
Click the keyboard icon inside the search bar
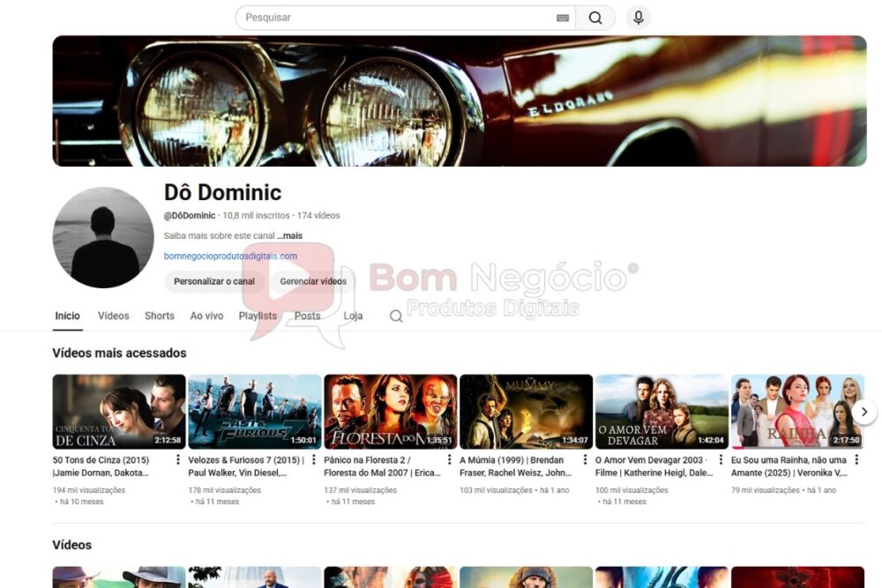coord(563,17)
